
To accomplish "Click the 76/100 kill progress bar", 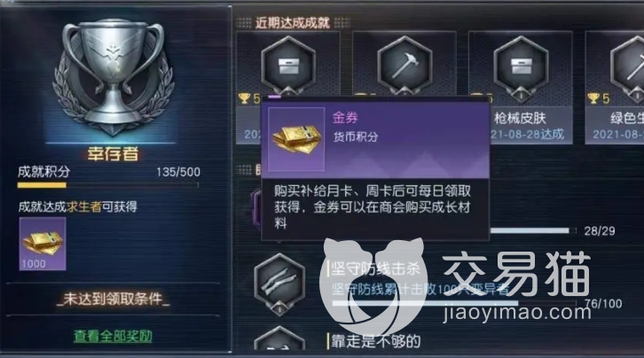I will click(x=454, y=303).
